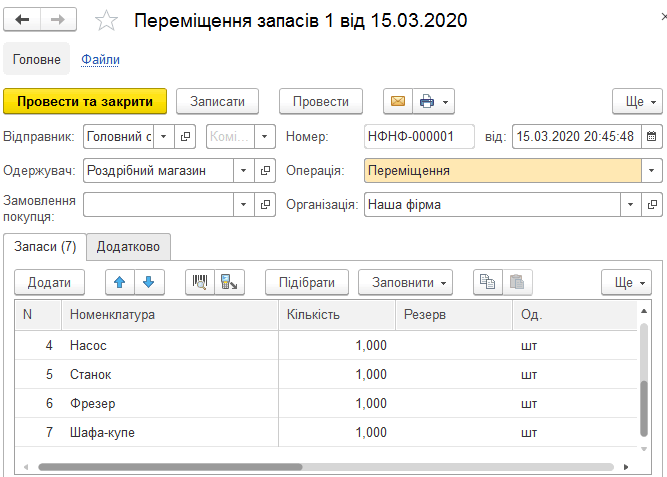
Task: Click quantity 1,000 in Станок row
Action: (371, 374)
